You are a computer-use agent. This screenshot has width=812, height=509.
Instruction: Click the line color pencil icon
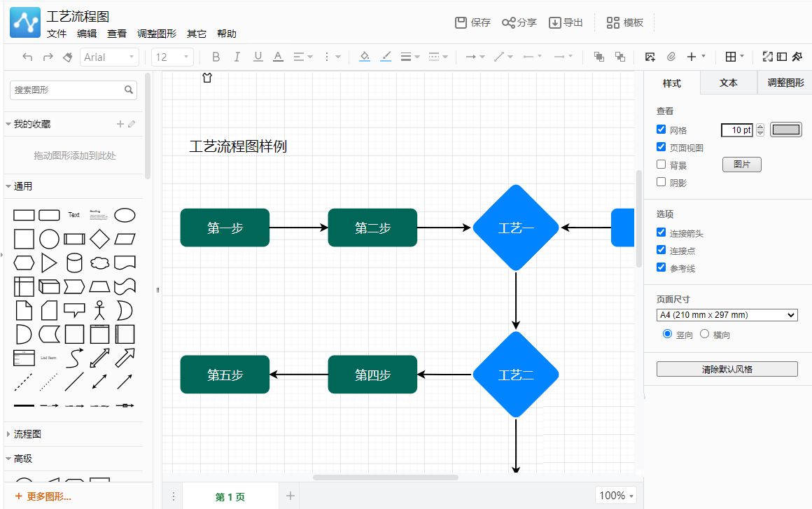(x=385, y=57)
